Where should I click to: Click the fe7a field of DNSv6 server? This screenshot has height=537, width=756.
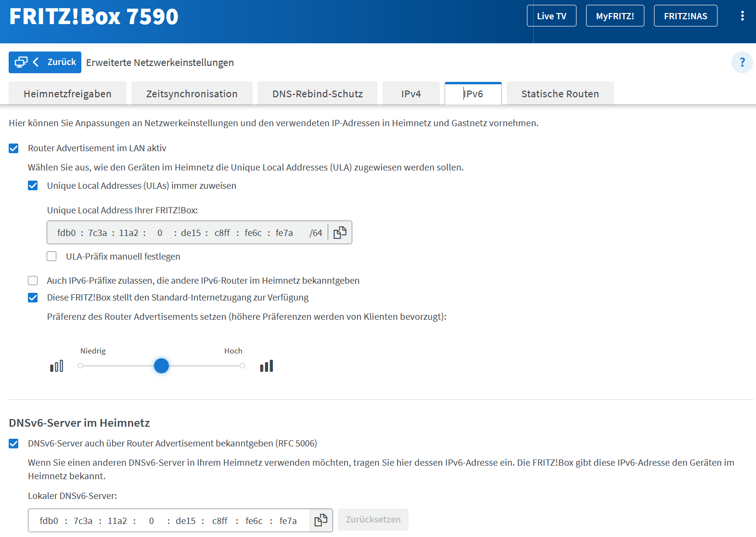pos(288,521)
